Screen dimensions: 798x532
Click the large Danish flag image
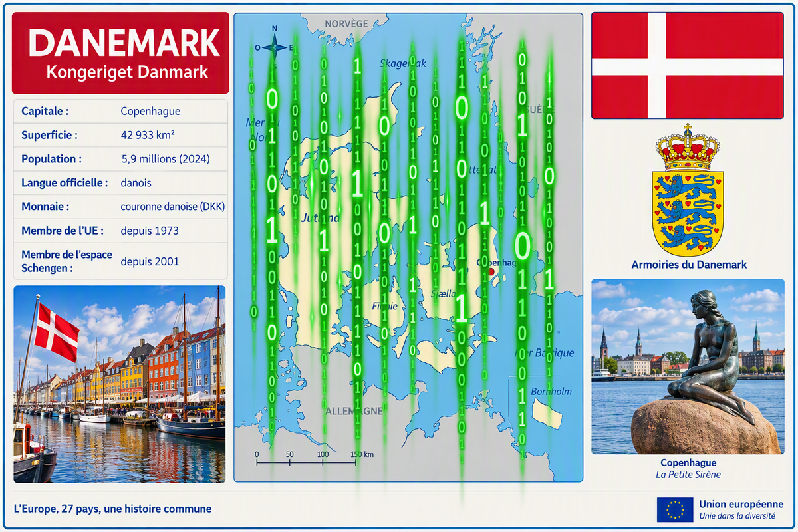[688, 65]
